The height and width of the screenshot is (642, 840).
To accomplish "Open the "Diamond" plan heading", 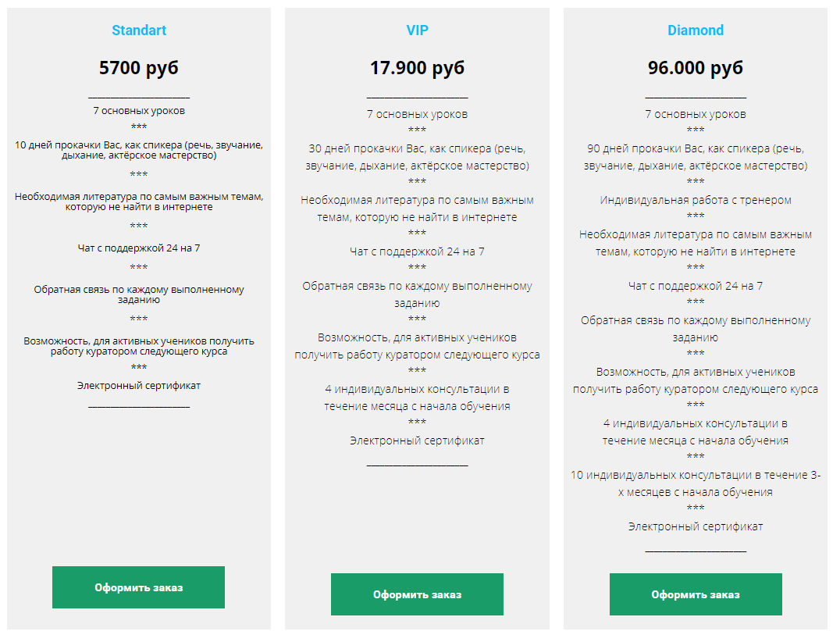I will click(x=695, y=30).
